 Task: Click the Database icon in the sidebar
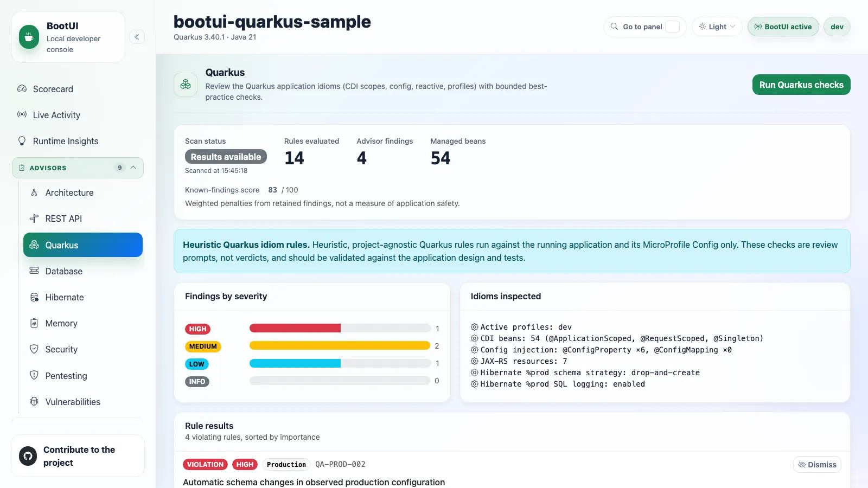point(34,271)
